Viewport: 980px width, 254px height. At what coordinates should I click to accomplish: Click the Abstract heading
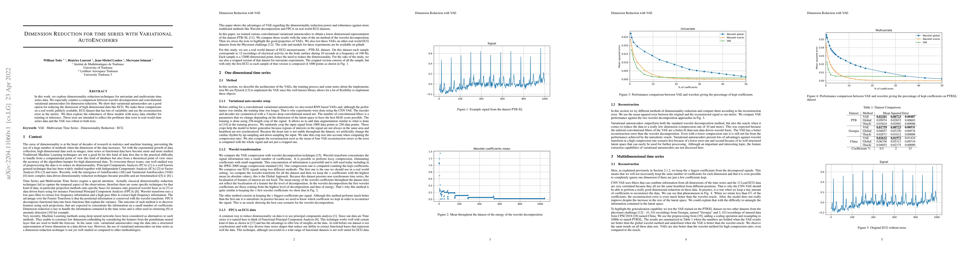[x=98, y=91]
